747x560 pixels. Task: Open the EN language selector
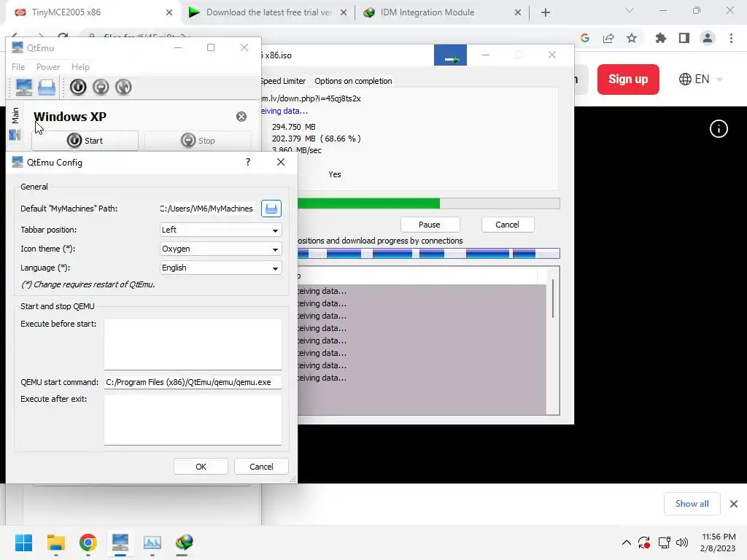[x=701, y=79]
